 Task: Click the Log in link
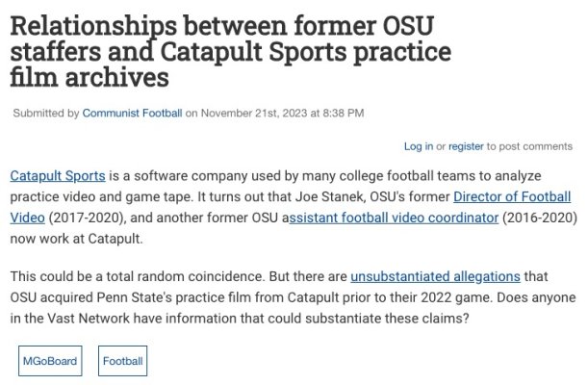(x=419, y=146)
